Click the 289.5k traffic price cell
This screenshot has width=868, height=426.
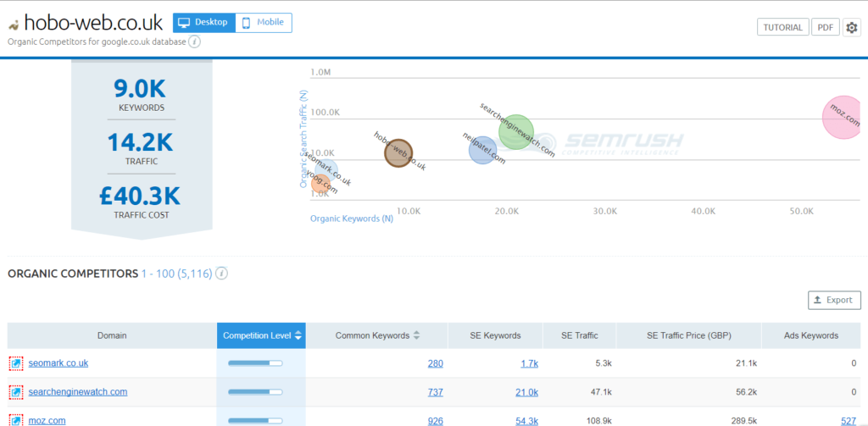click(744, 421)
